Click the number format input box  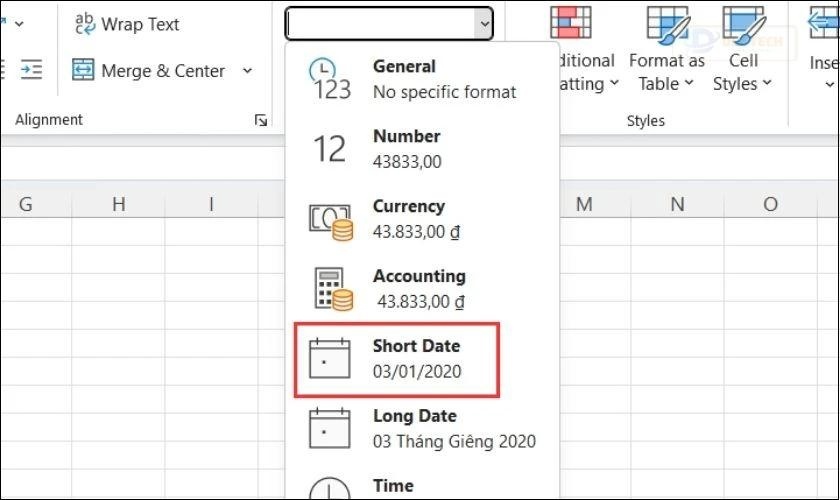point(380,24)
